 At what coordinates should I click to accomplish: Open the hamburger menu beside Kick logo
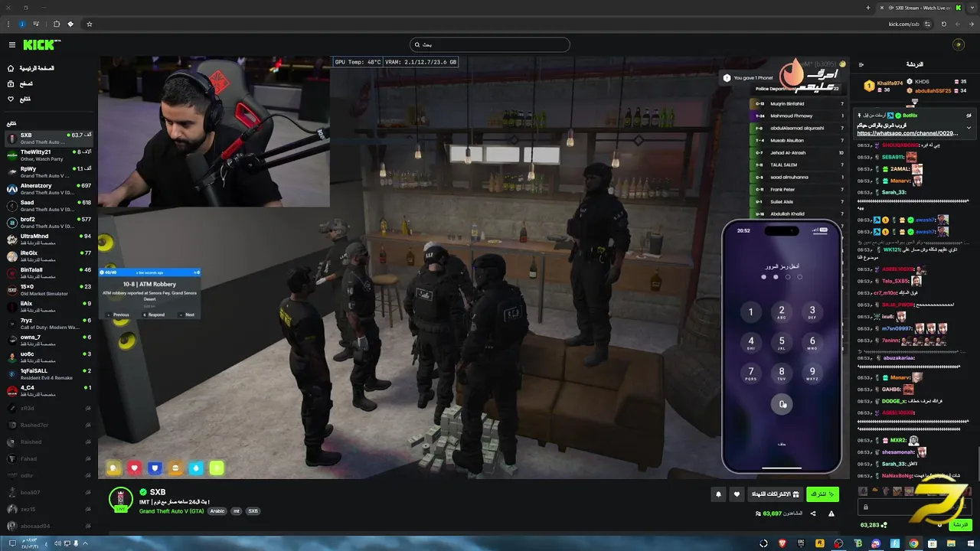(x=11, y=45)
